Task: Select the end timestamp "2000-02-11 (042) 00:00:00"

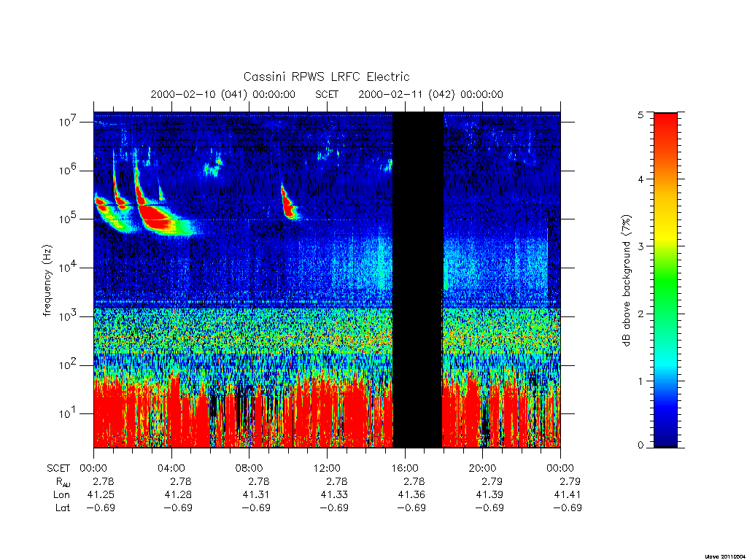Action: [x=430, y=94]
